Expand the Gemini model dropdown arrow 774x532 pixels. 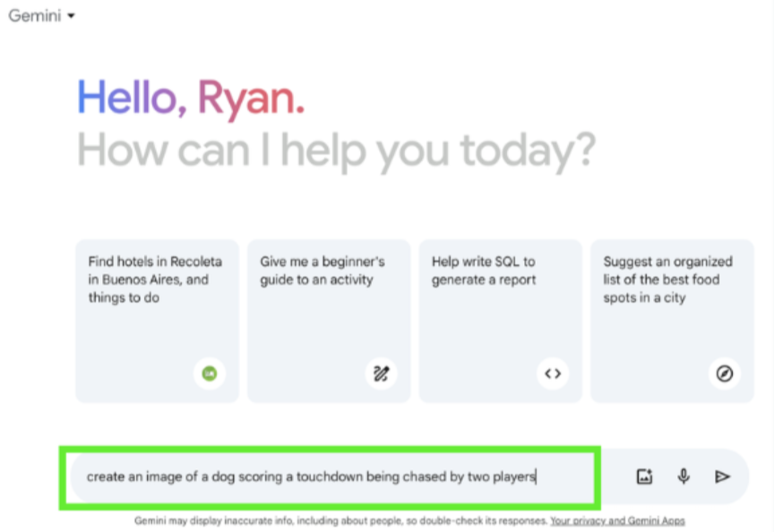tap(71, 16)
